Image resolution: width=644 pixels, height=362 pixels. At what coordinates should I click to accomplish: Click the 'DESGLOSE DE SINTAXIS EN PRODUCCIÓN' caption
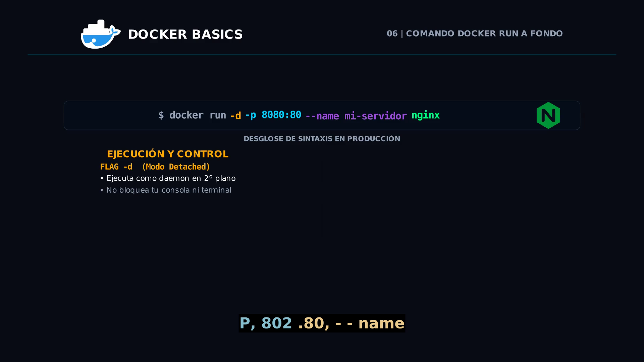click(x=322, y=139)
